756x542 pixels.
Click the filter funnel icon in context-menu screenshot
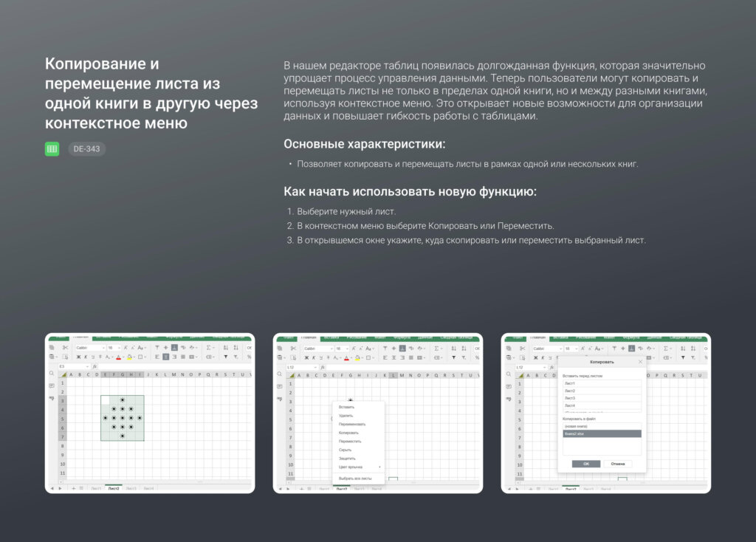[454, 357]
